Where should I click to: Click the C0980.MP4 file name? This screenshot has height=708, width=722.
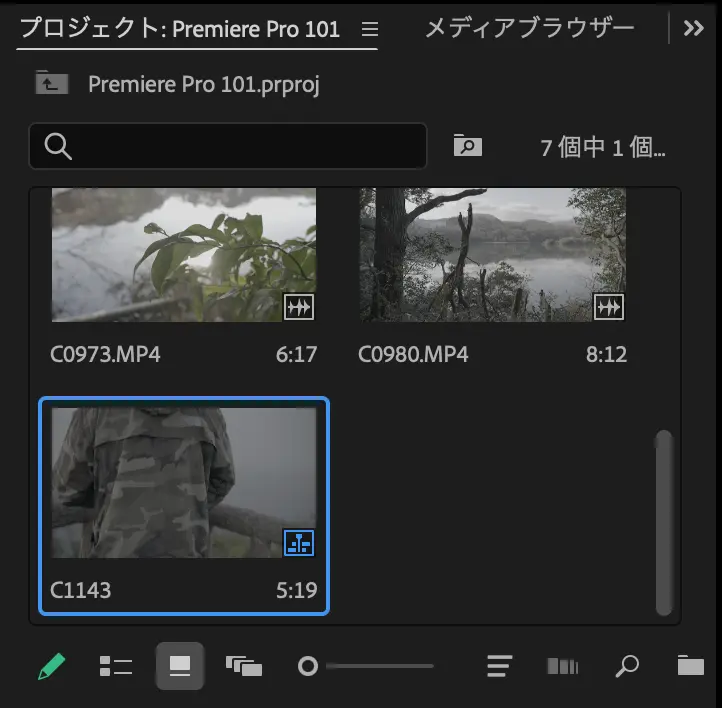pyautogui.click(x=413, y=355)
